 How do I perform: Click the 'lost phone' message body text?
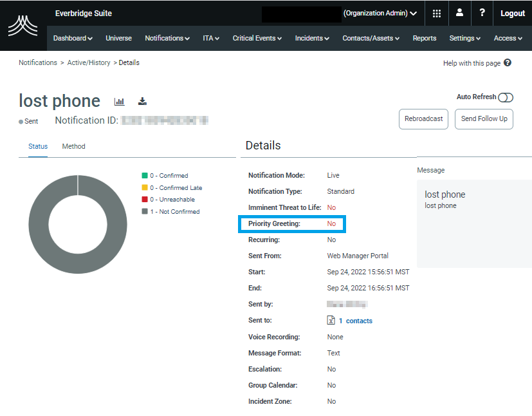coord(441,206)
